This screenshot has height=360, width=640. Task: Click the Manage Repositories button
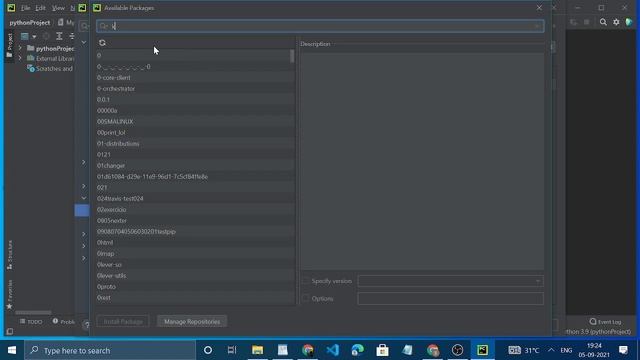192,322
